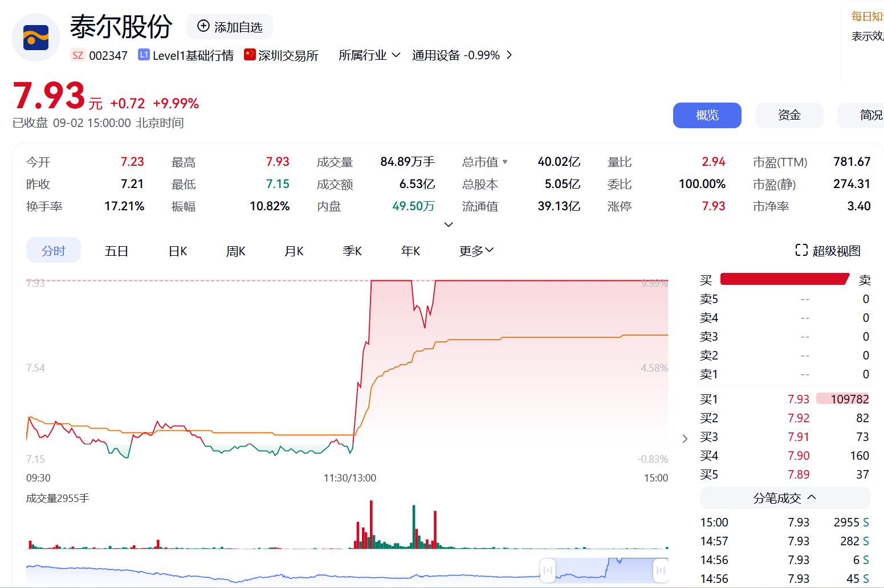Open the 资金 funds tab

tap(789, 115)
